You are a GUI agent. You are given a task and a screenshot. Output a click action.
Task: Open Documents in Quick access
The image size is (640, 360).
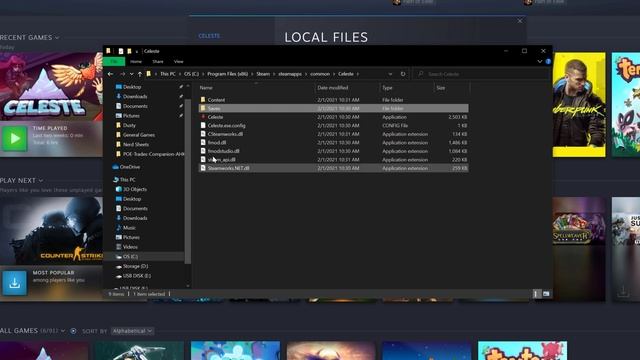click(135, 106)
